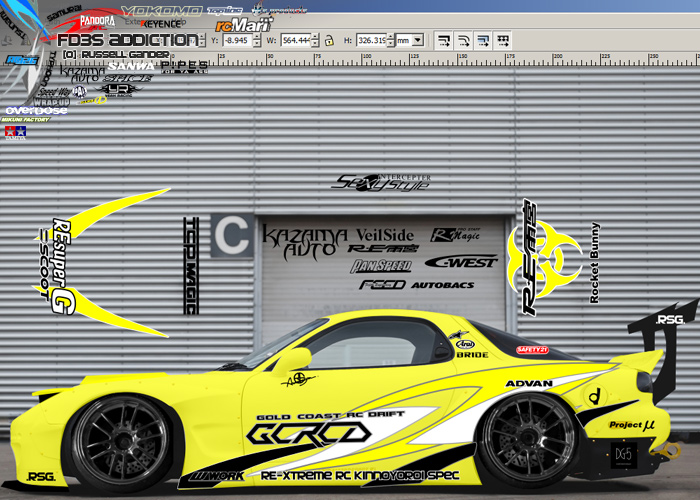Select the vertical TCP Magic decal
This screenshot has width=700, height=500.
[191, 266]
